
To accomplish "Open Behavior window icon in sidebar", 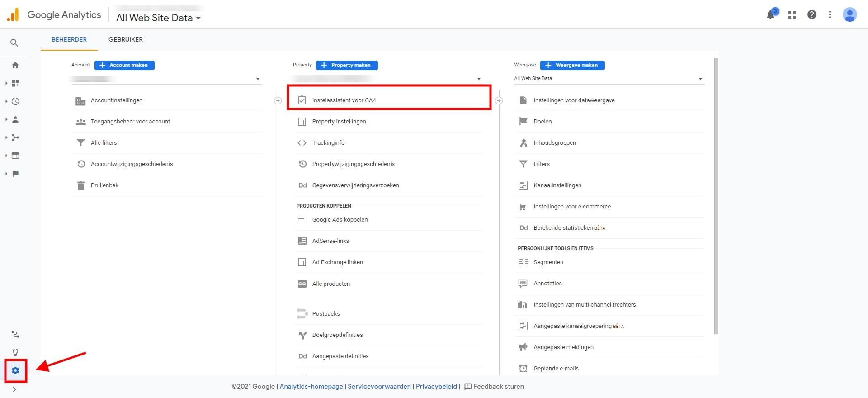I will (x=15, y=156).
